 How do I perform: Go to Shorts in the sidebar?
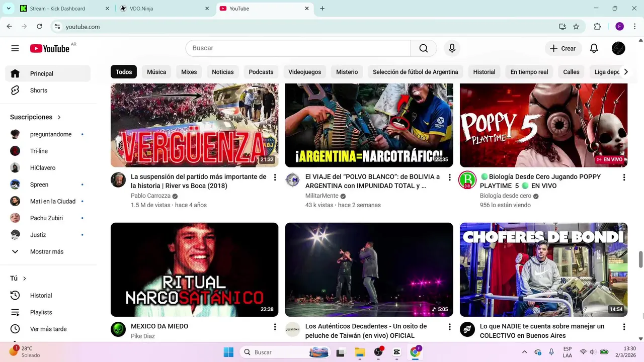(48, 90)
